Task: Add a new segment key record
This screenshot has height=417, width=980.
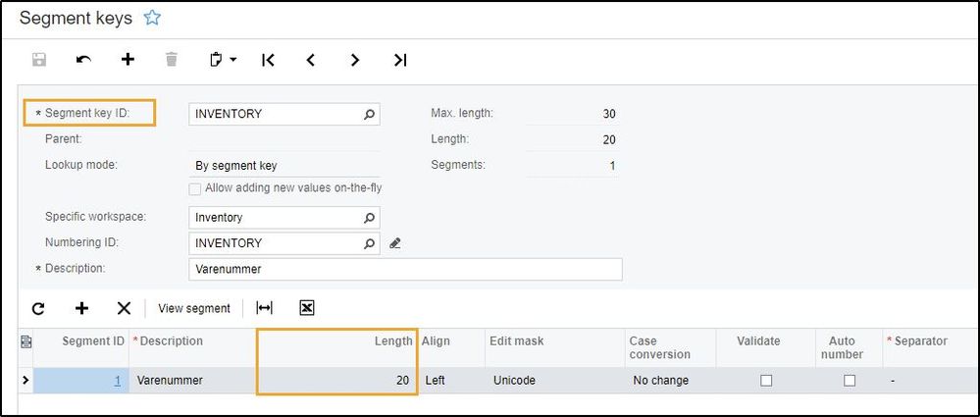Action: [x=128, y=60]
